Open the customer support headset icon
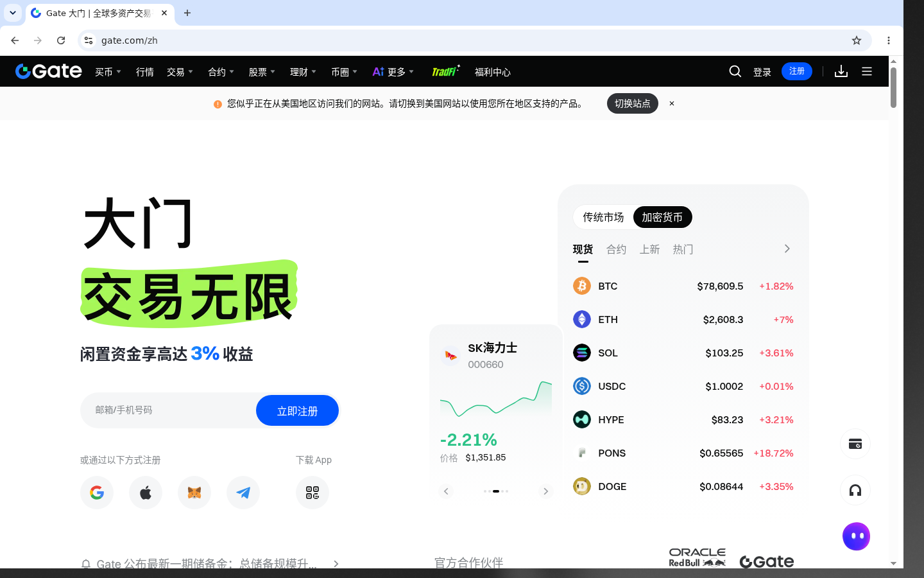The width and height of the screenshot is (924, 578). click(x=855, y=491)
